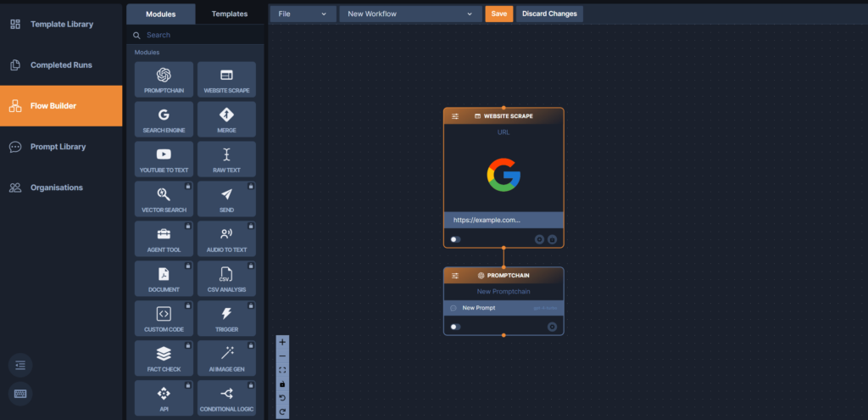Fit the workflow view to screen
This screenshot has width=868, height=420.
282,370
